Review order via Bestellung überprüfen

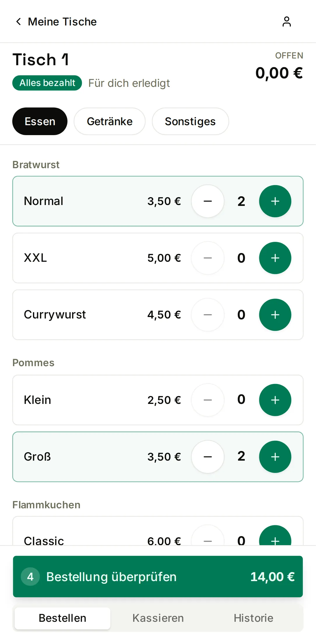pyautogui.click(x=158, y=576)
